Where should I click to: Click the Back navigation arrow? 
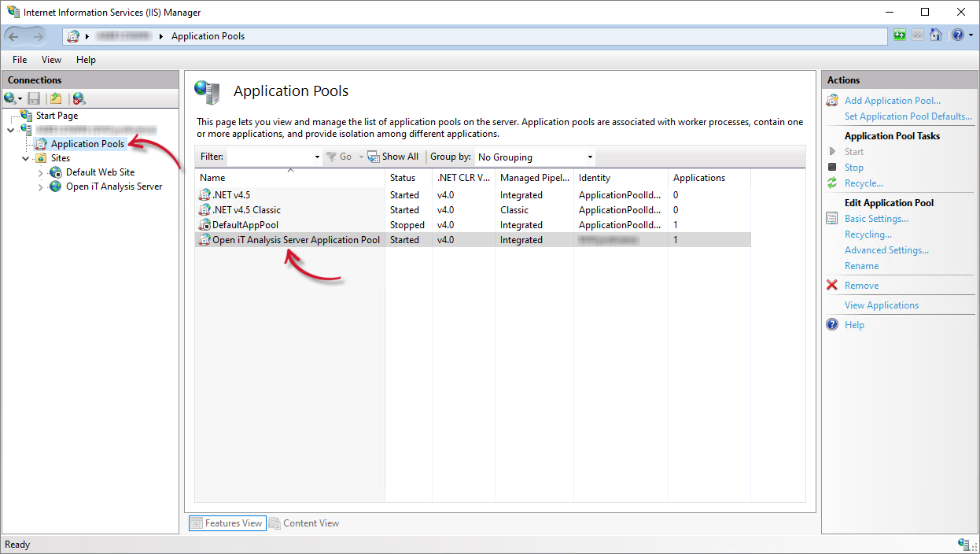tap(14, 35)
